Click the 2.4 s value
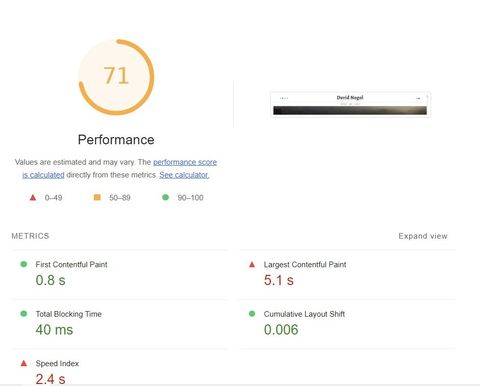Image resolution: width=480 pixels, height=386 pixels. coord(50,379)
